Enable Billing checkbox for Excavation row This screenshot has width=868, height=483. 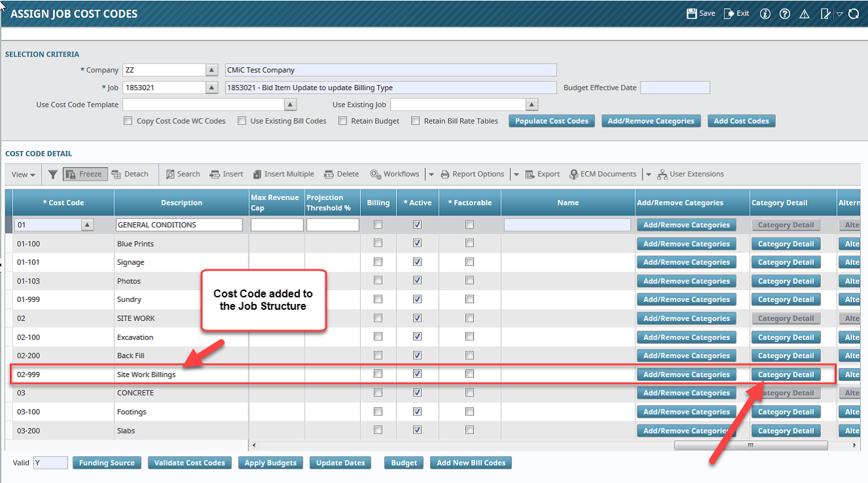[x=378, y=337]
